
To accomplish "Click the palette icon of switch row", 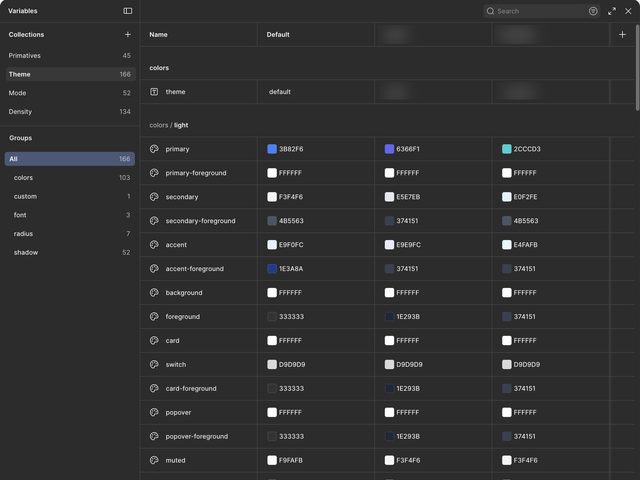I will click(154, 364).
